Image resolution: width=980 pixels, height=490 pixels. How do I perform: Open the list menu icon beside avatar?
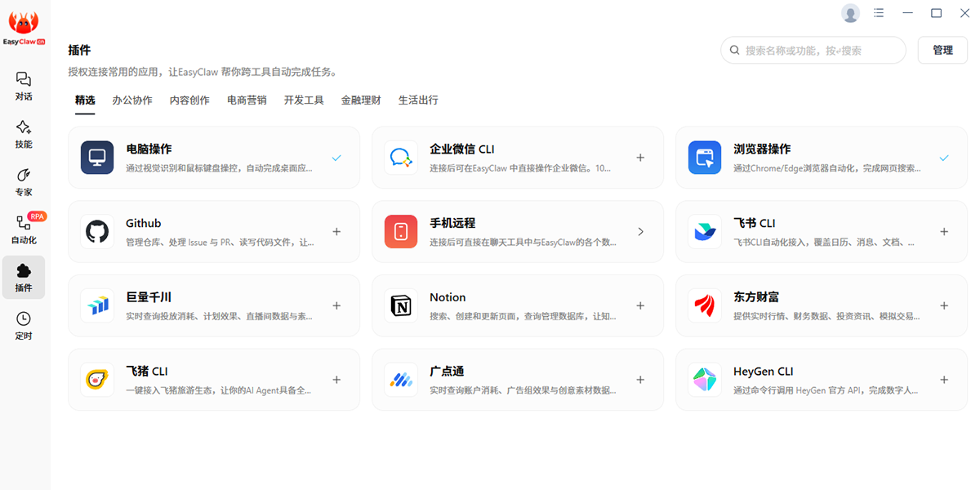[x=879, y=13]
